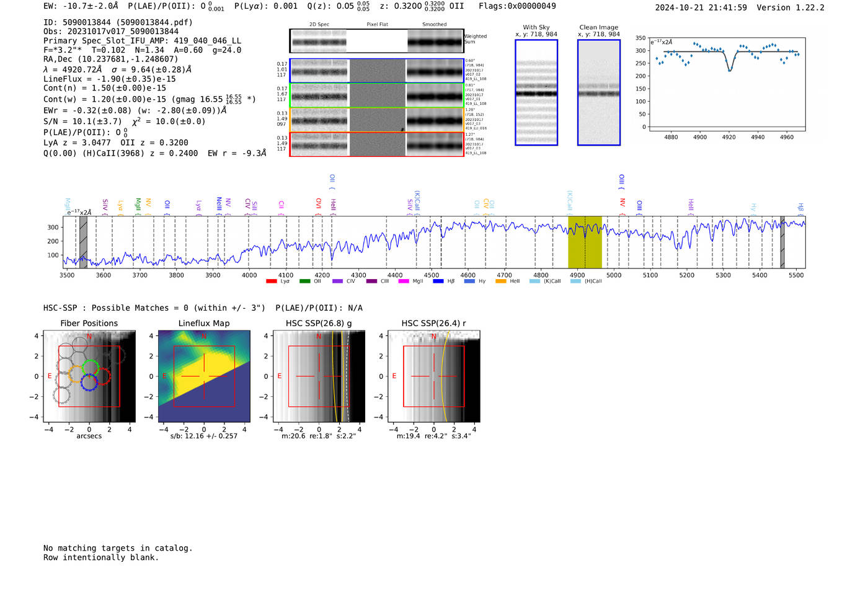Click the green OII legend swatch
This screenshot has height=591, width=868.
click(x=304, y=282)
